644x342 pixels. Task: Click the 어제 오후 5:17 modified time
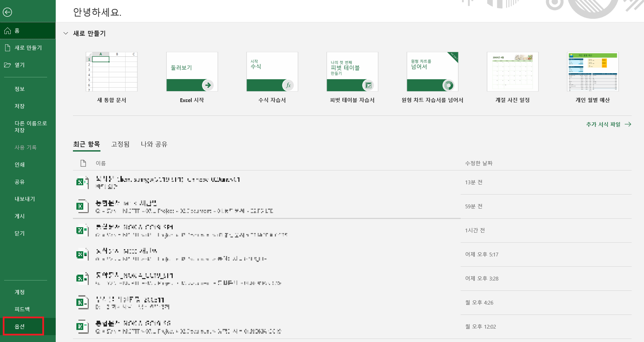point(482,254)
